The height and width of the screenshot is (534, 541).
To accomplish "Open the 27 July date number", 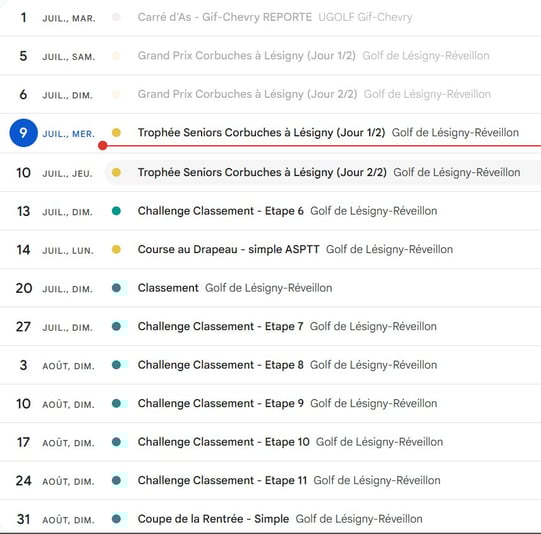I will coord(23,327).
